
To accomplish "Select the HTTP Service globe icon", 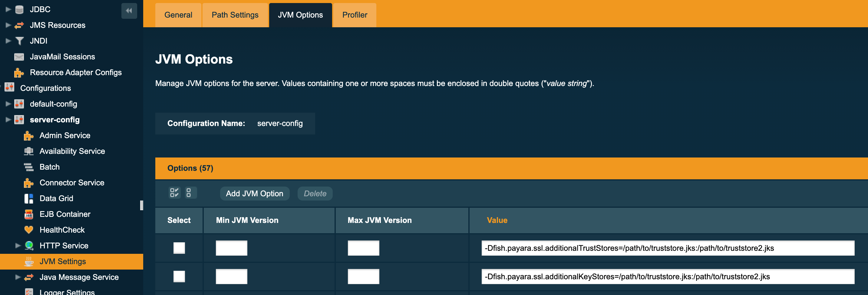I will point(29,245).
